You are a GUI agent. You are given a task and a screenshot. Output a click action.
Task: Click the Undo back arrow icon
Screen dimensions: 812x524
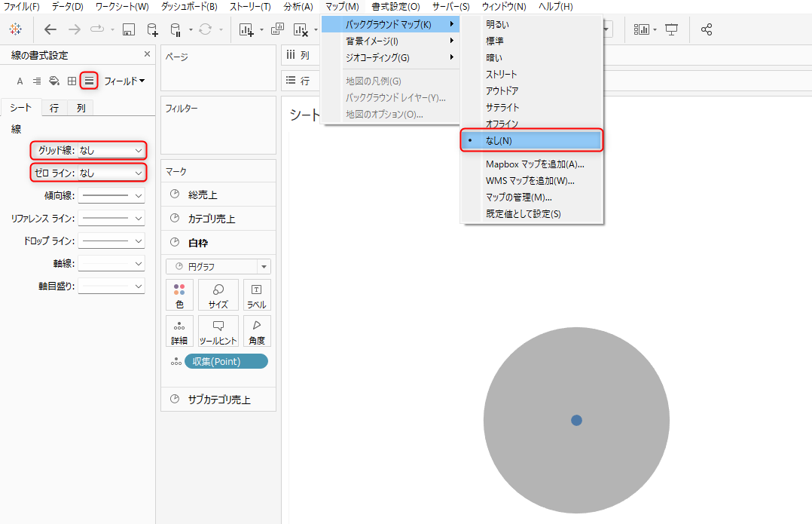coord(50,30)
